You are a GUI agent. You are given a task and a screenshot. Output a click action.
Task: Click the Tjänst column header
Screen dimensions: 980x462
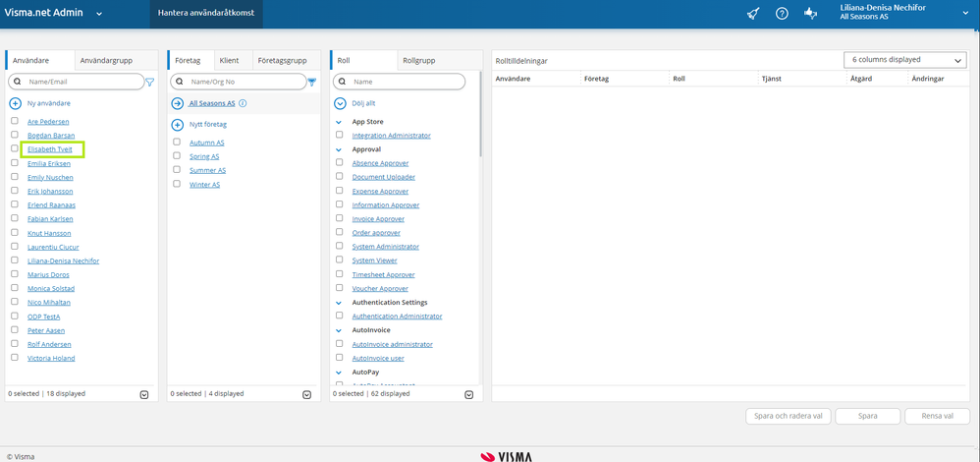tap(772, 80)
